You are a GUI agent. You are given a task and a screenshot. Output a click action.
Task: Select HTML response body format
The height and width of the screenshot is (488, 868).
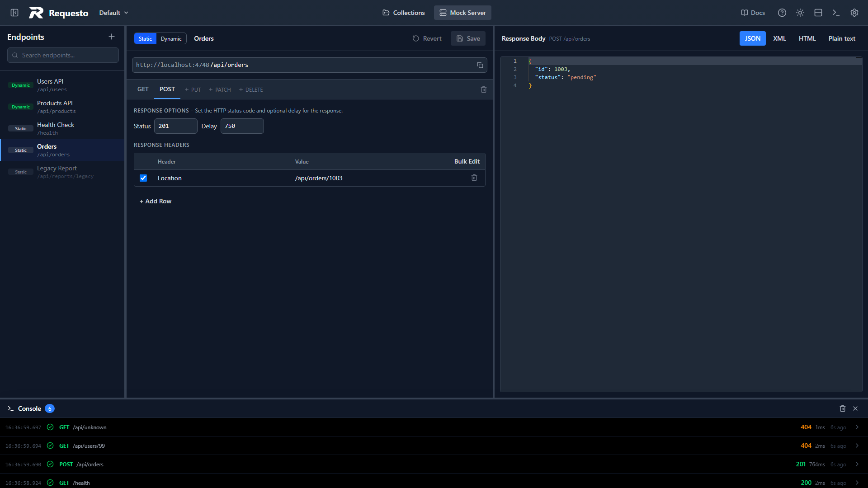tap(807, 38)
